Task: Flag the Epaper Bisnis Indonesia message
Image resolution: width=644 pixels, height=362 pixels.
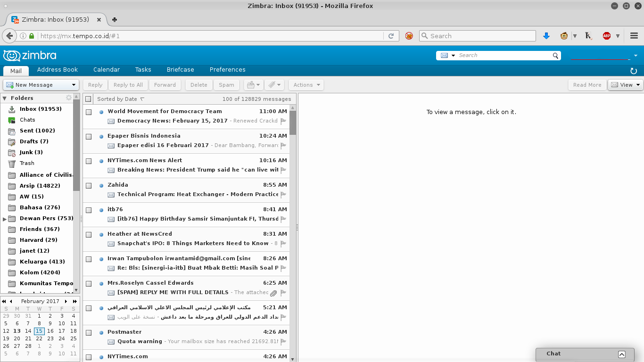Action: pyautogui.click(x=283, y=146)
